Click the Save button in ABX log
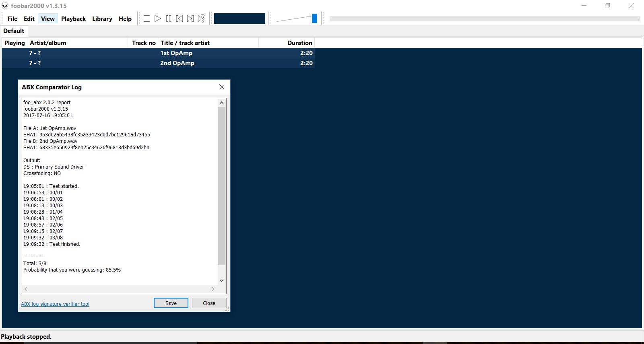 (x=171, y=303)
